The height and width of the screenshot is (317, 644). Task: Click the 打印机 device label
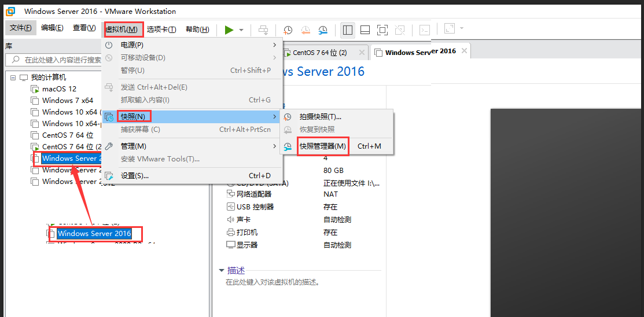point(247,233)
